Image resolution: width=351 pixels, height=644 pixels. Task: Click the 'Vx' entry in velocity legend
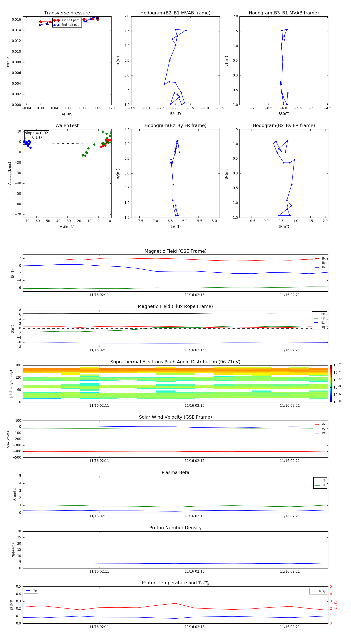(320, 424)
